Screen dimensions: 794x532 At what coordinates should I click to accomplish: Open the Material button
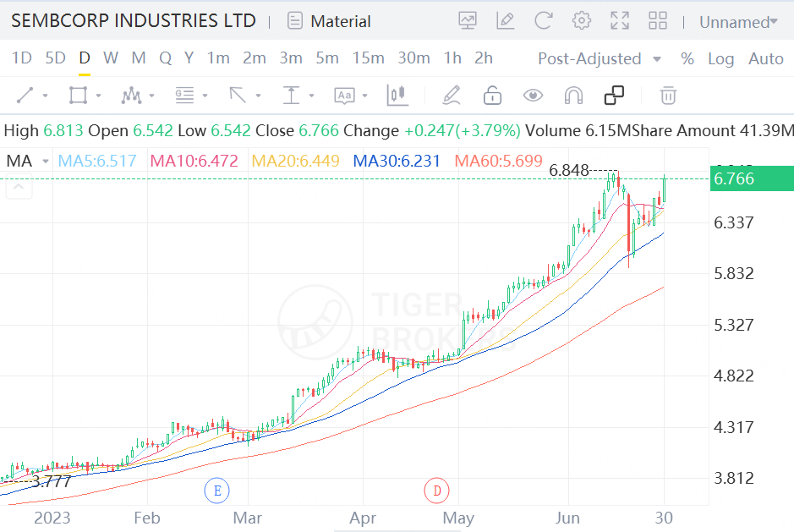click(329, 21)
